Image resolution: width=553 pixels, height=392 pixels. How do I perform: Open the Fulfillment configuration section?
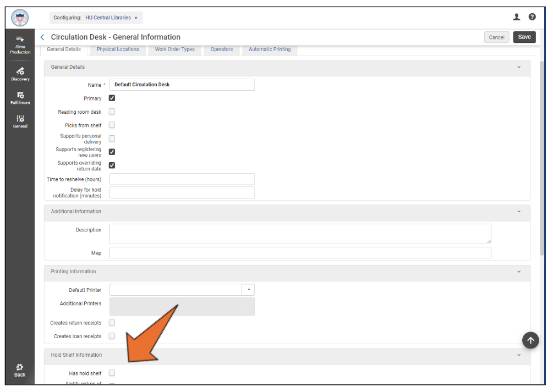pos(20,97)
